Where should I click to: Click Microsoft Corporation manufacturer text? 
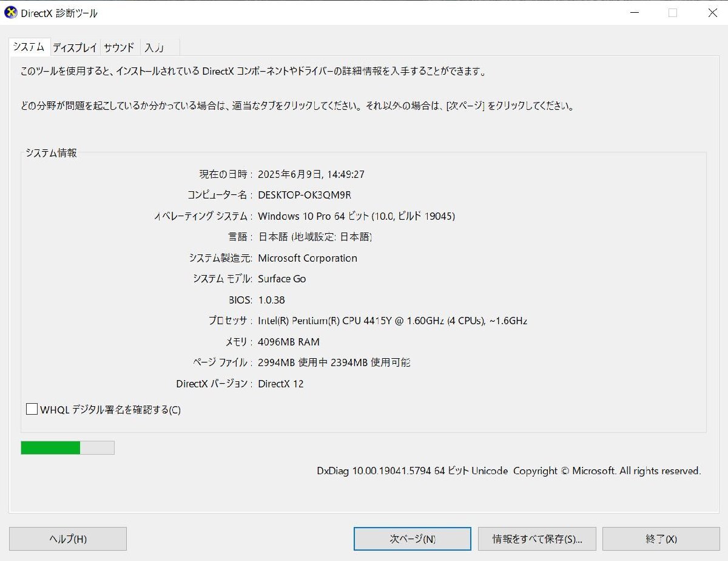click(x=308, y=258)
